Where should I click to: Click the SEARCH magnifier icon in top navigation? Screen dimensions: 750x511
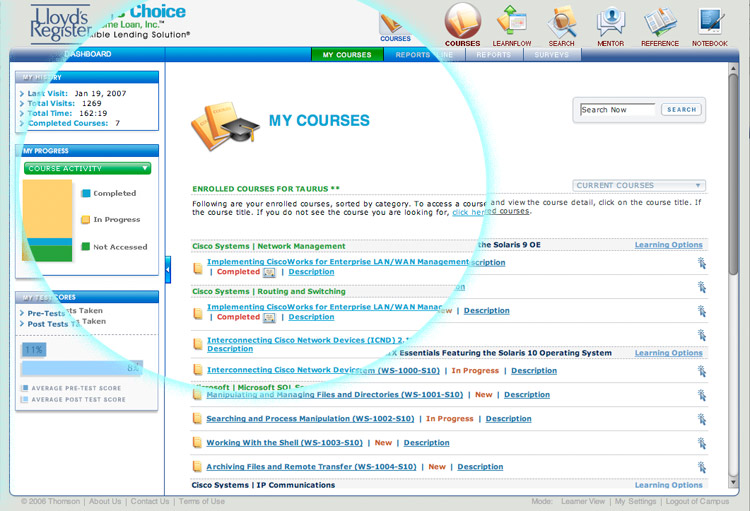point(562,22)
